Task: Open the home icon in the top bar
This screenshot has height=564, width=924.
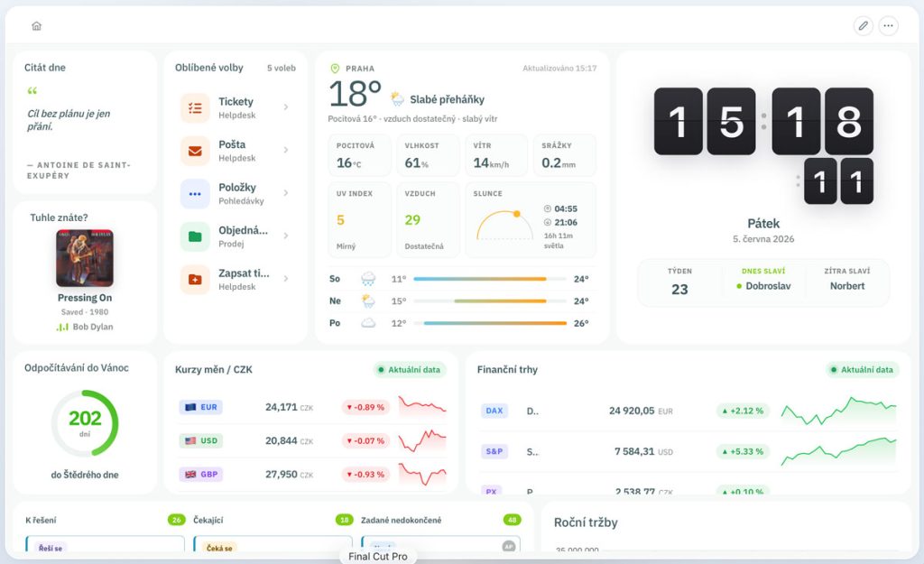Action: [36, 26]
